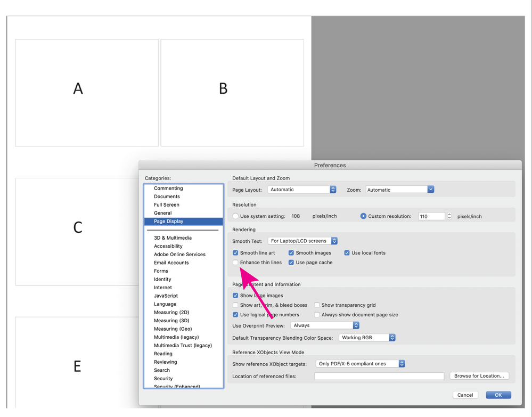
Task: Select Measuring (2D) category
Action: [x=184, y=312]
